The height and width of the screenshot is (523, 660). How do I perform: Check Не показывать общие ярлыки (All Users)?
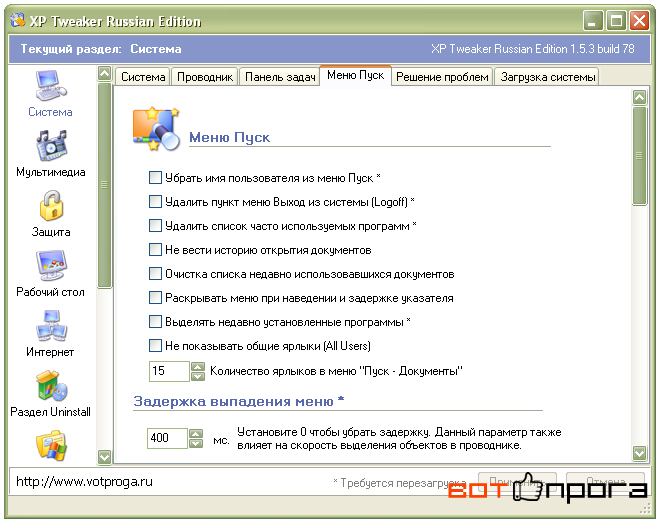point(155,345)
